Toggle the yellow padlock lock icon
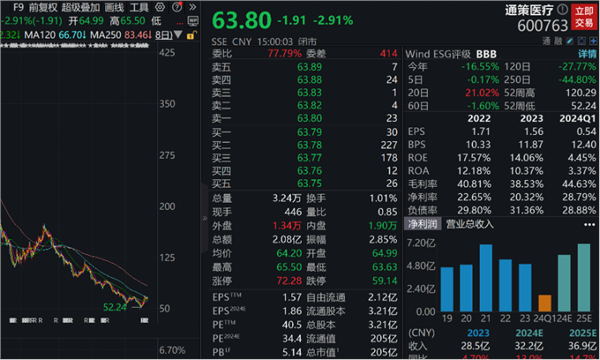This screenshot has width=600, height=360. (191, 35)
